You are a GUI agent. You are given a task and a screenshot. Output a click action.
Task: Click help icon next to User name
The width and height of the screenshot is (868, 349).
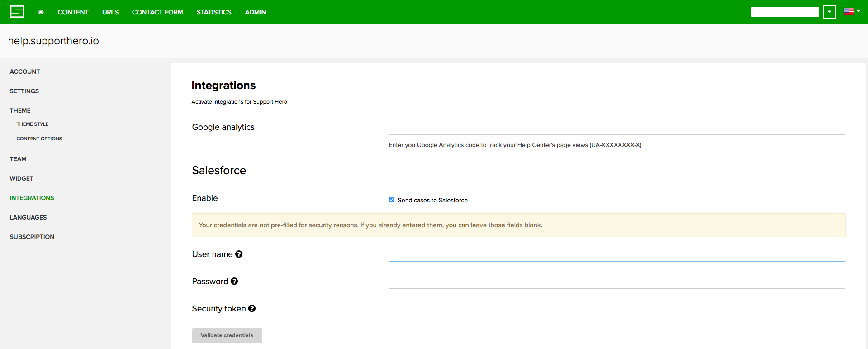click(239, 254)
